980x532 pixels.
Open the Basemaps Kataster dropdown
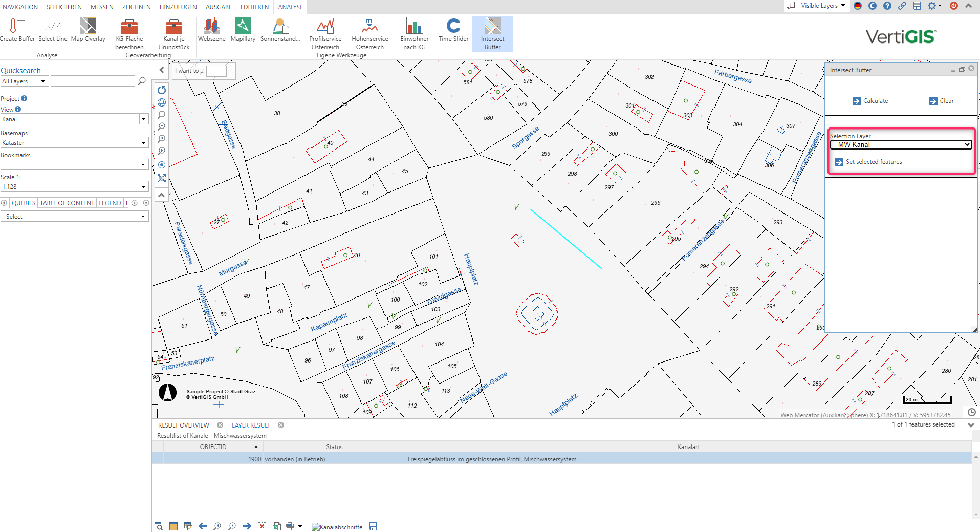pyautogui.click(x=74, y=143)
